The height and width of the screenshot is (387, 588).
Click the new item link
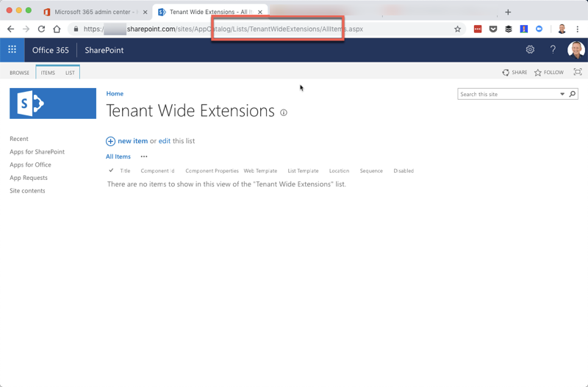coord(133,141)
